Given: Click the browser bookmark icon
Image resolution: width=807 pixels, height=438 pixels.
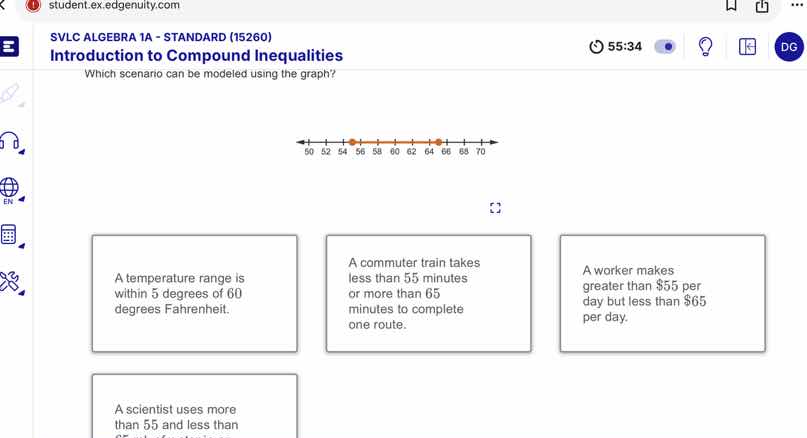Looking at the screenshot, I should point(731,6).
